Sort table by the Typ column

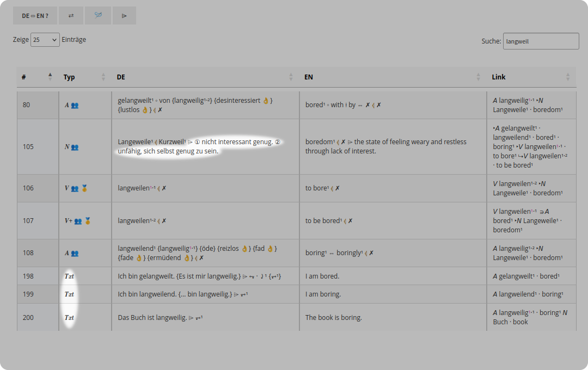(85, 77)
